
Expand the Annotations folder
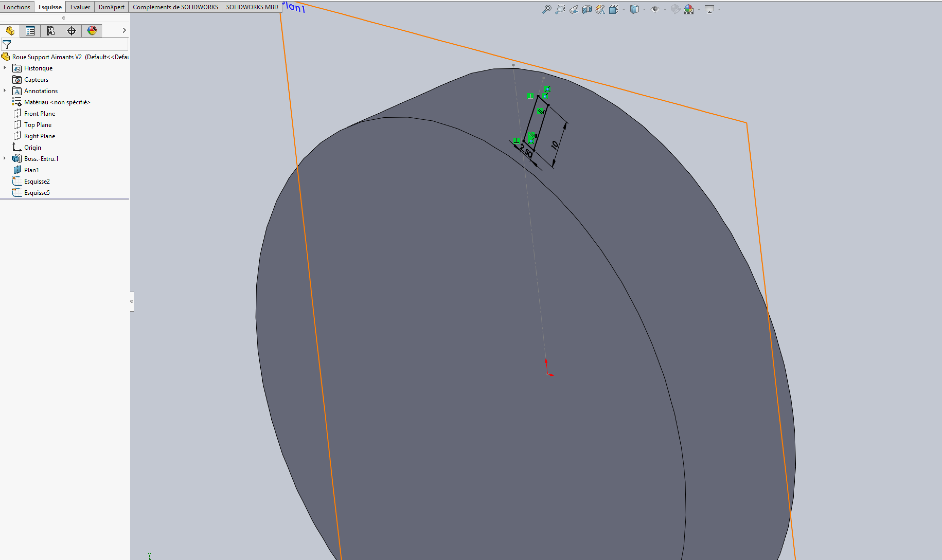tap(5, 91)
